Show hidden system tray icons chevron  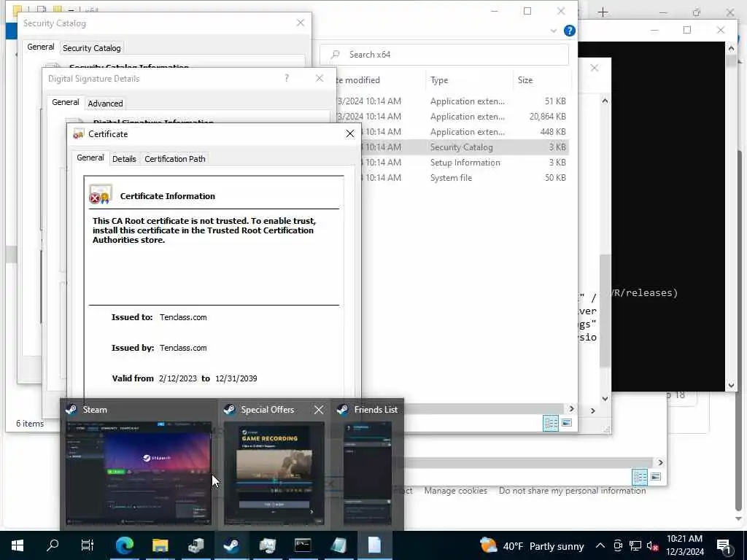[600, 545]
